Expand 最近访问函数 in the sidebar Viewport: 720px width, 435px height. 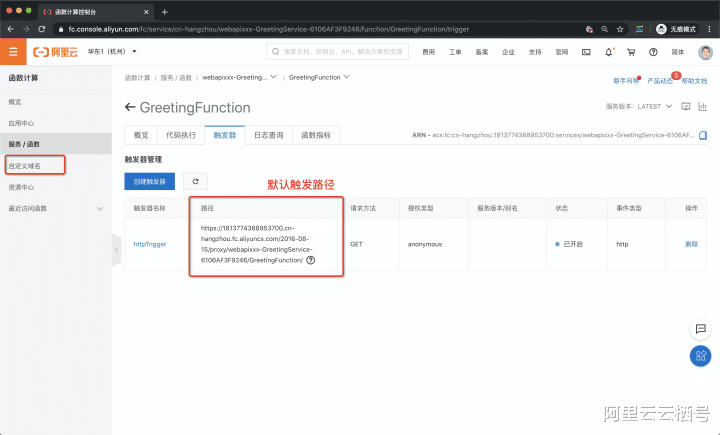click(x=56, y=209)
